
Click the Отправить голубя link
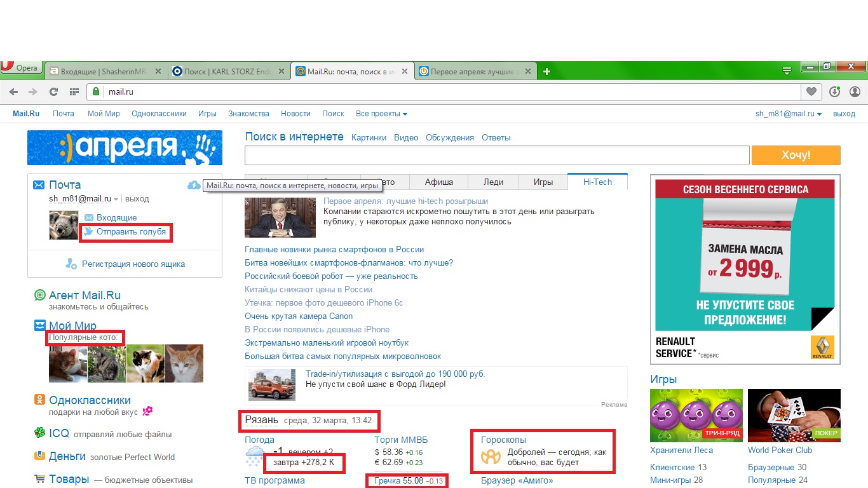pos(131,232)
